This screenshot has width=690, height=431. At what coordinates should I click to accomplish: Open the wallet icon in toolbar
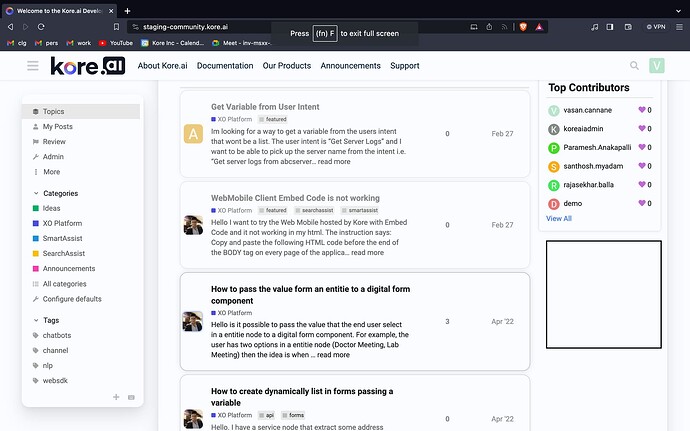[x=628, y=27]
